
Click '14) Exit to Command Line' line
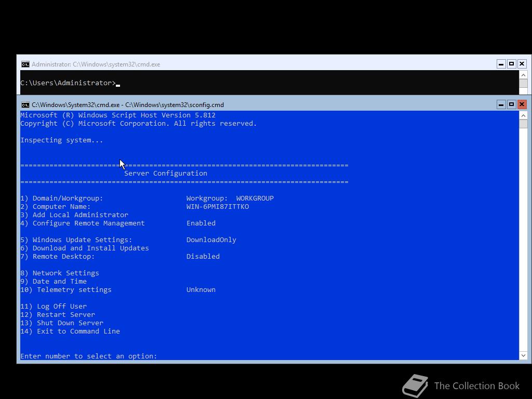[70, 331]
